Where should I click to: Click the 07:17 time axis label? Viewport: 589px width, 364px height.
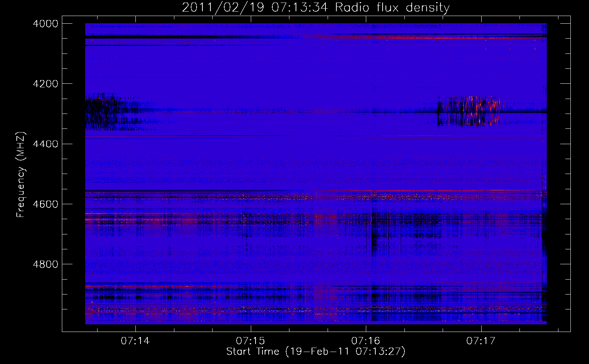coord(481,341)
